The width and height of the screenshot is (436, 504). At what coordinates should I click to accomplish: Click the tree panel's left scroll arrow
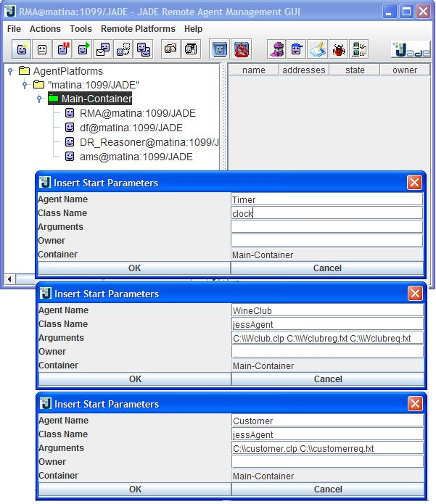pyautogui.click(x=9, y=279)
